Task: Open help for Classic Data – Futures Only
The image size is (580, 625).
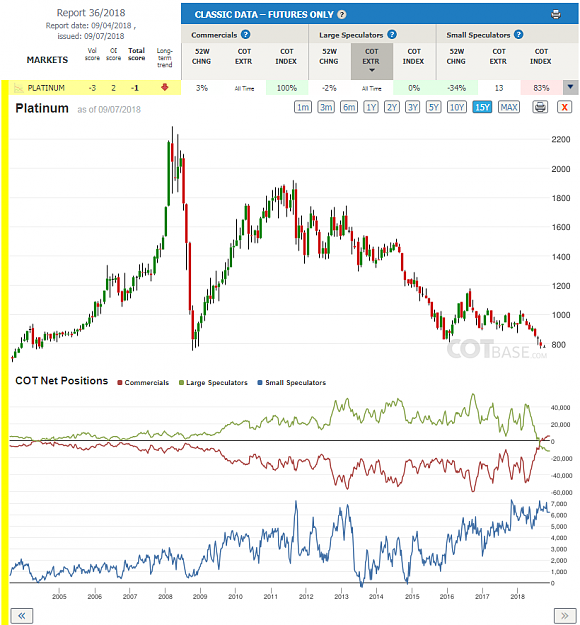Action: point(342,15)
